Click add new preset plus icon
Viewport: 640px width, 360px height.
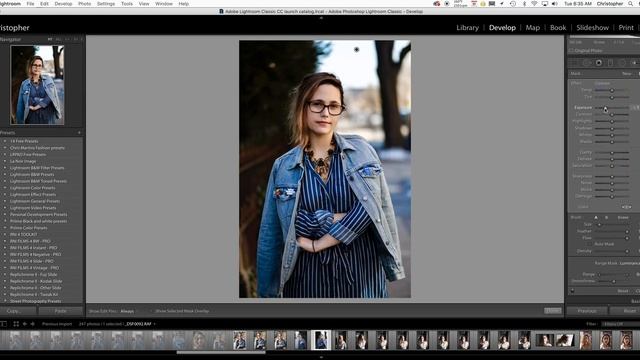click(x=79, y=133)
